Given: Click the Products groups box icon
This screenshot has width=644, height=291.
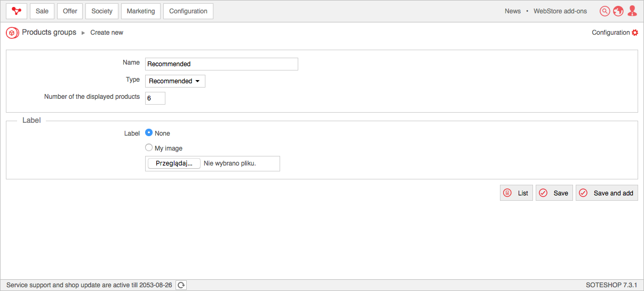Looking at the screenshot, I should point(12,33).
